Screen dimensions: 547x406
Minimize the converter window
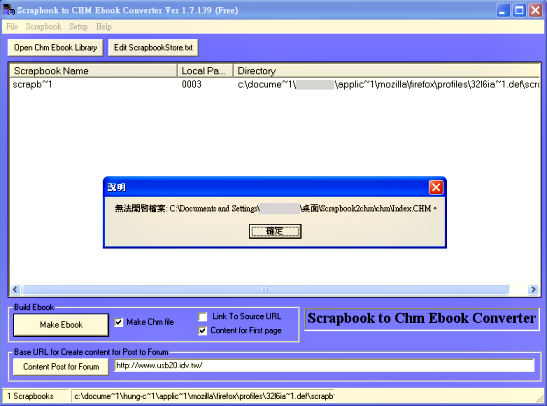coord(503,10)
